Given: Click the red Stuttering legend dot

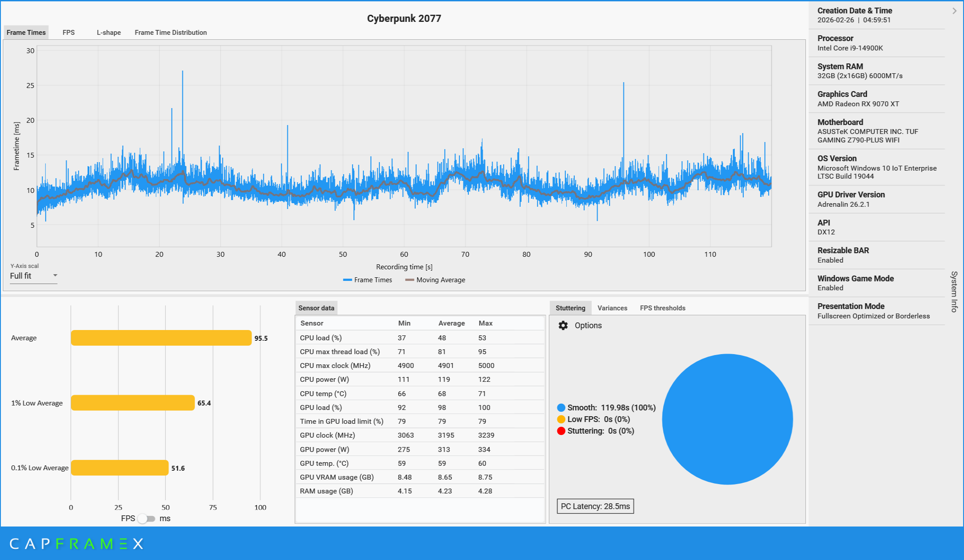Looking at the screenshot, I should (561, 431).
